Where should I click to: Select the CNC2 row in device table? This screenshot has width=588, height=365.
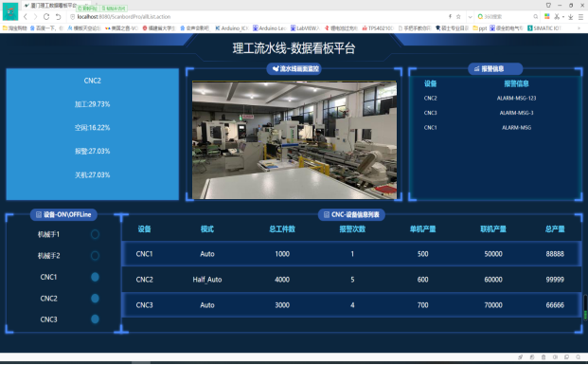351,280
